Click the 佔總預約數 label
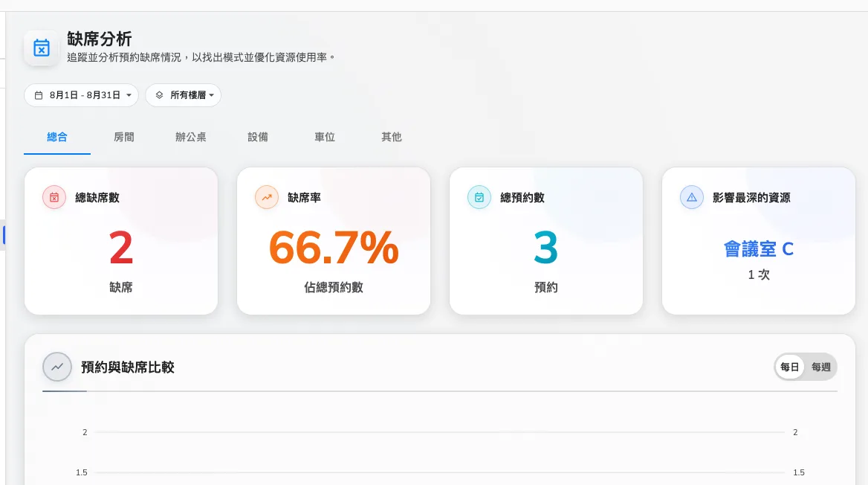 click(334, 287)
